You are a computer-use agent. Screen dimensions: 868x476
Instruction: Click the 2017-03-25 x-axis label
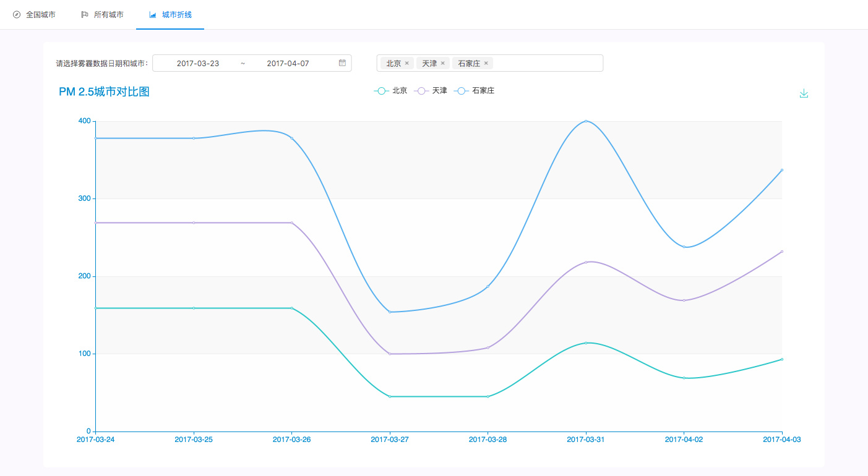coord(194,440)
